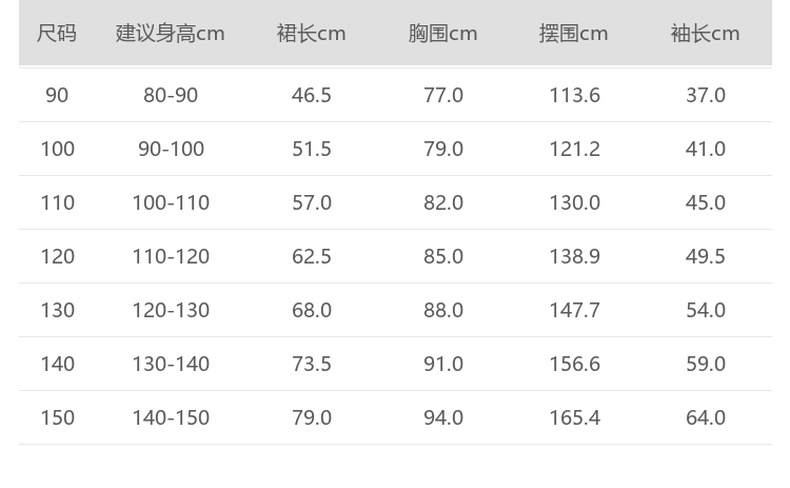
Task: Select sleeve length value 64.0
Action: tap(705, 418)
